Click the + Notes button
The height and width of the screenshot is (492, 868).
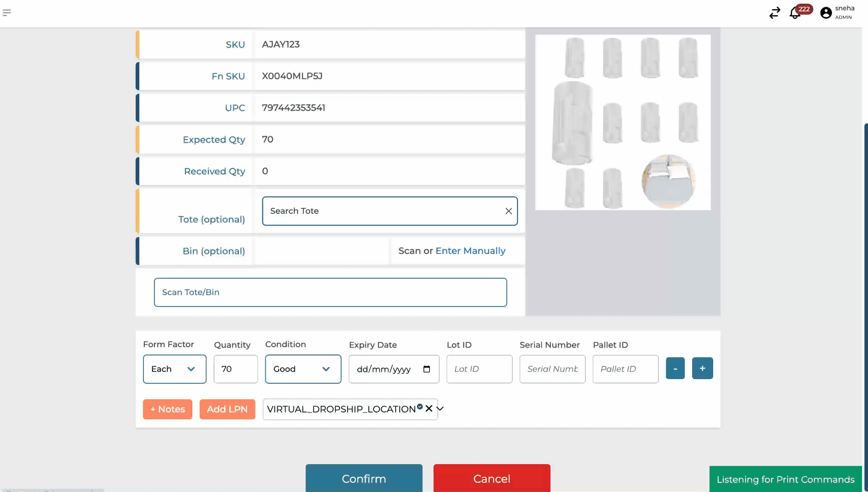pos(168,409)
